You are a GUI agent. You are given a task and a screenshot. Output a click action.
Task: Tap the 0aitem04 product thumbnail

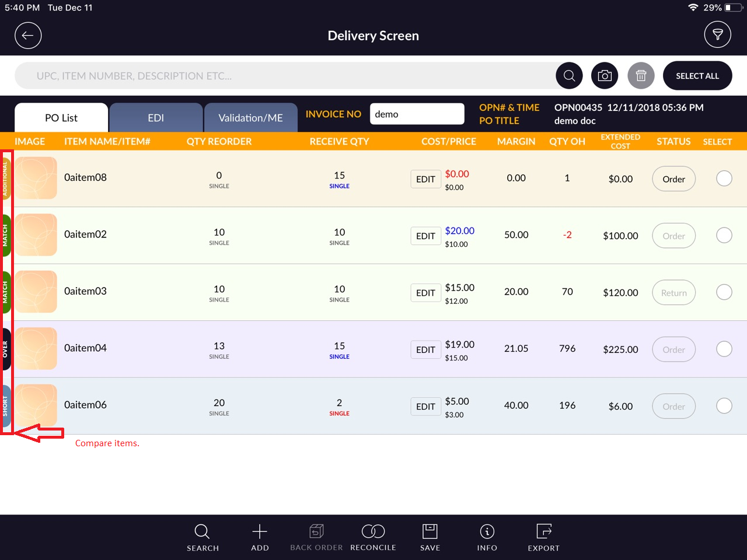click(x=36, y=349)
